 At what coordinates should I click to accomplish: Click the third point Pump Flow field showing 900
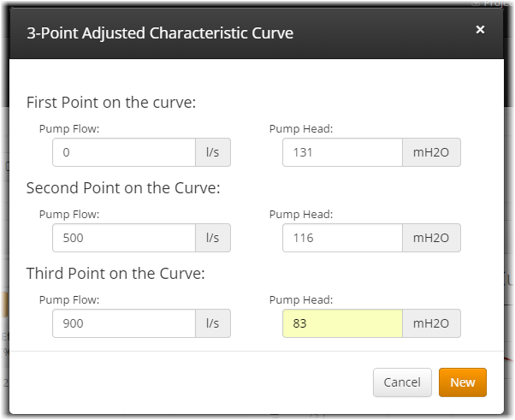124,323
